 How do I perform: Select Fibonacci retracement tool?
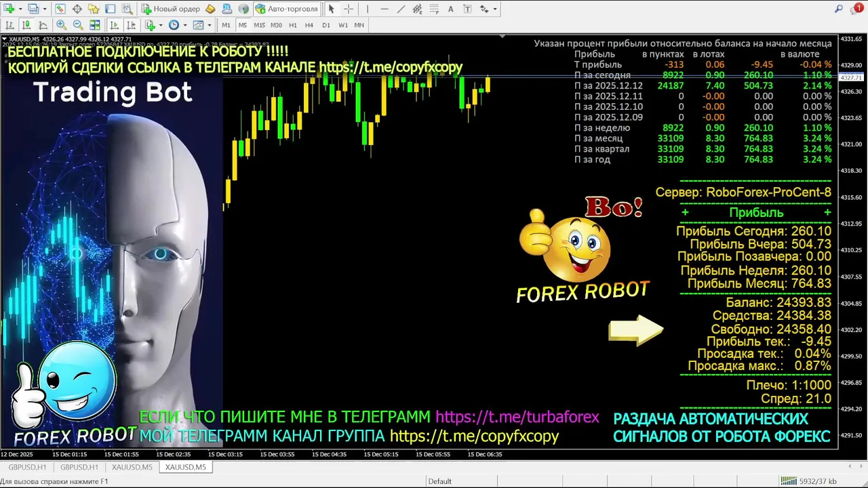point(435,9)
